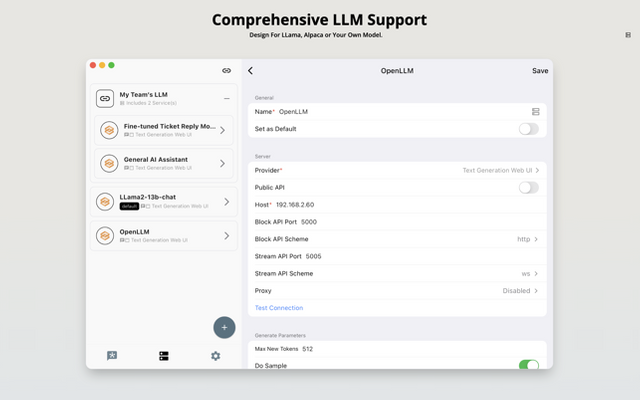Switch to the chat tab icon
The width and height of the screenshot is (640, 400).
coord(112,356)
